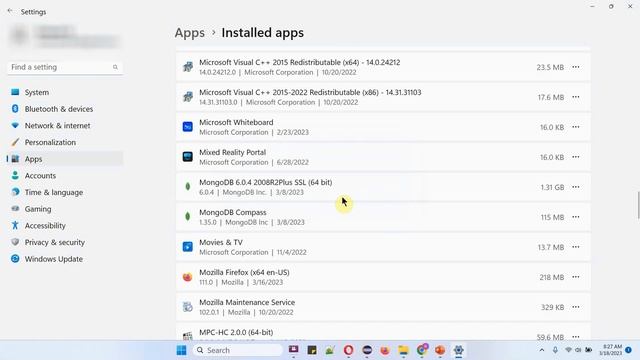Click the 1.31 GB size of MongoDB

click(552, 187)
